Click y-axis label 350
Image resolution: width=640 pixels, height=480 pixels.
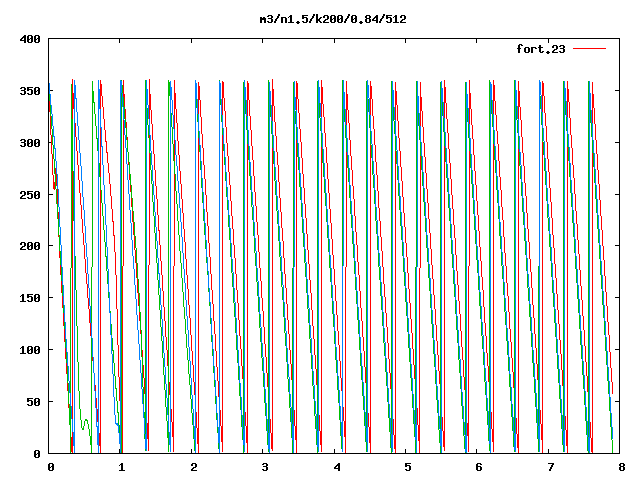click(x=30, y=91)
